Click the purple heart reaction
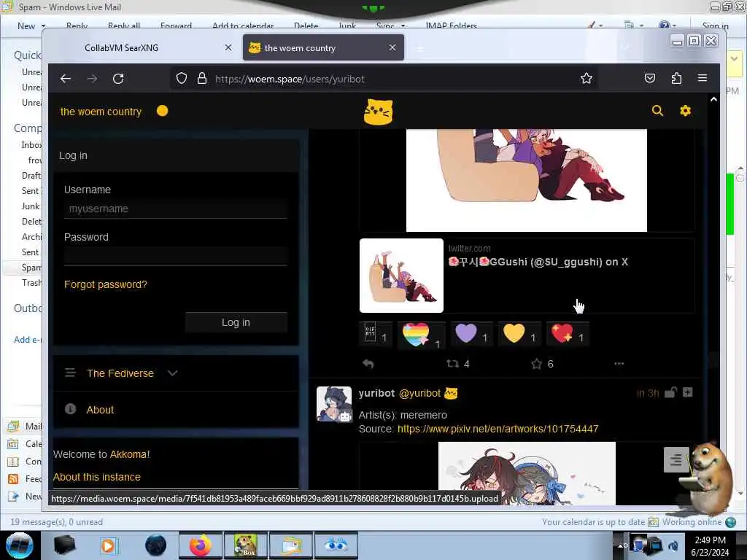 pos(472,333)
